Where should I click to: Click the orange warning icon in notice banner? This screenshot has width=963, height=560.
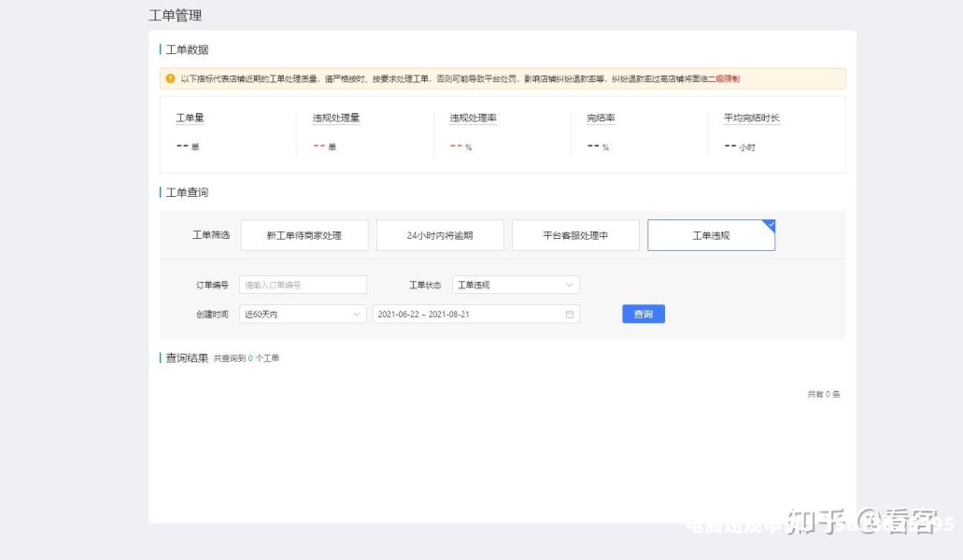tap(171, 79)
